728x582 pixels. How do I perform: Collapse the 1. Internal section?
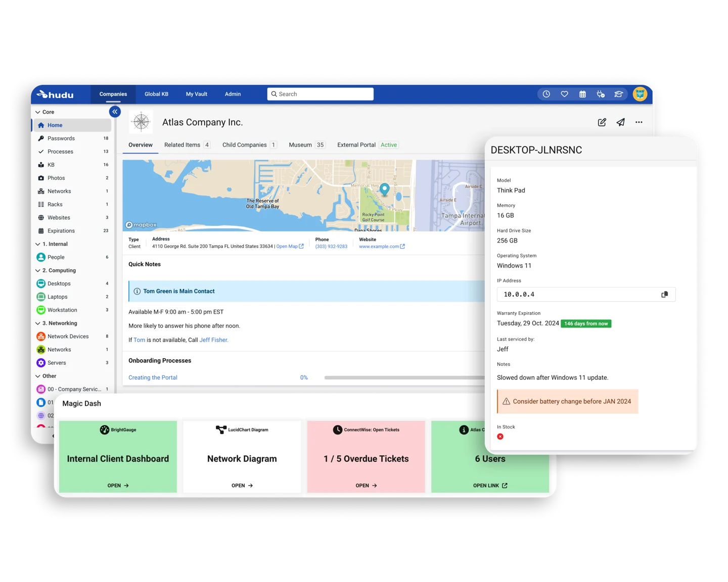tap(38, 244)
